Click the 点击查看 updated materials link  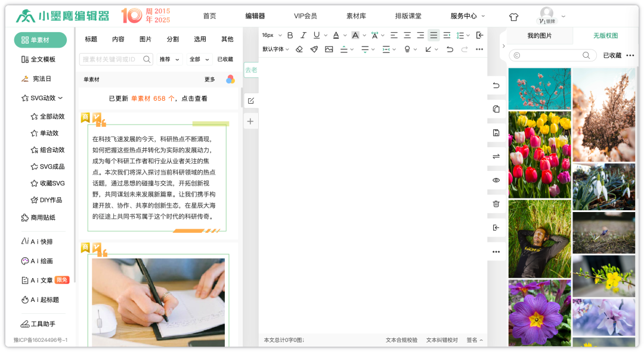(x=195, y=98)
